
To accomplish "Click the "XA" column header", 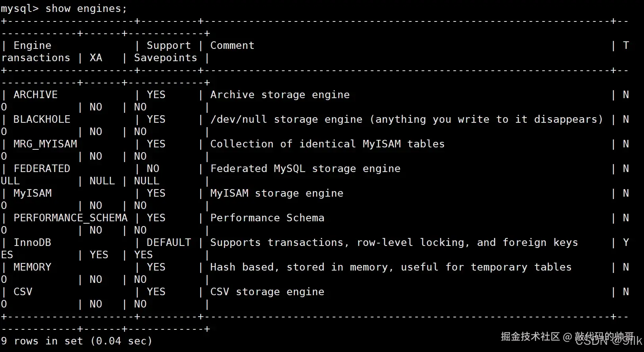I will (96, 58).
